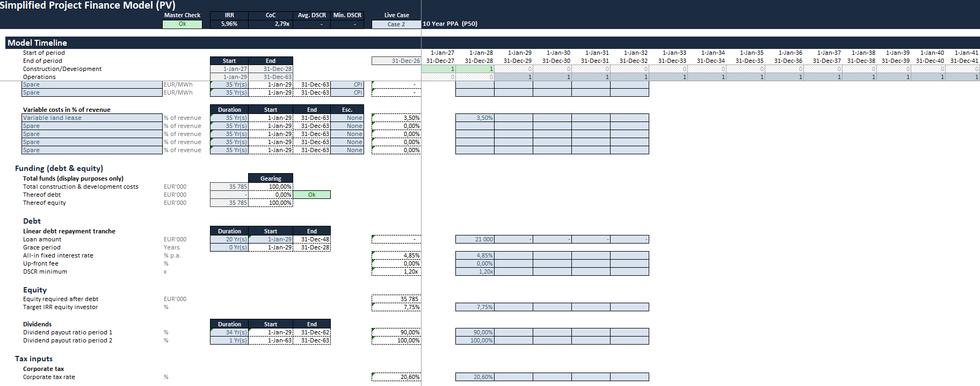Click the Model Timeline section header
This screenshot has height=386, width=980.
38,43
